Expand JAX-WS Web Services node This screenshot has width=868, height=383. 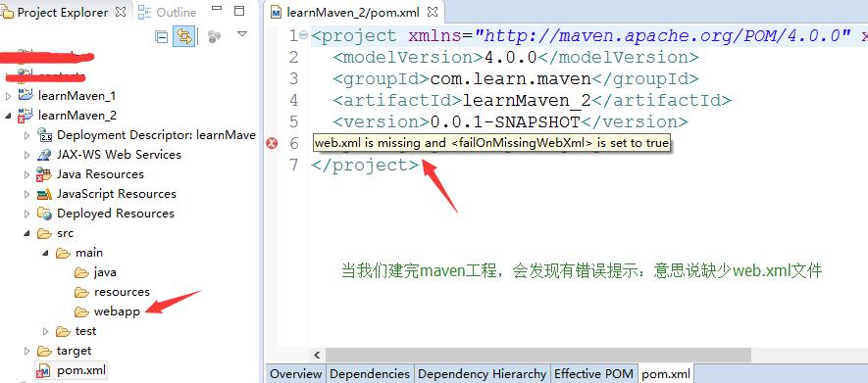27,156
